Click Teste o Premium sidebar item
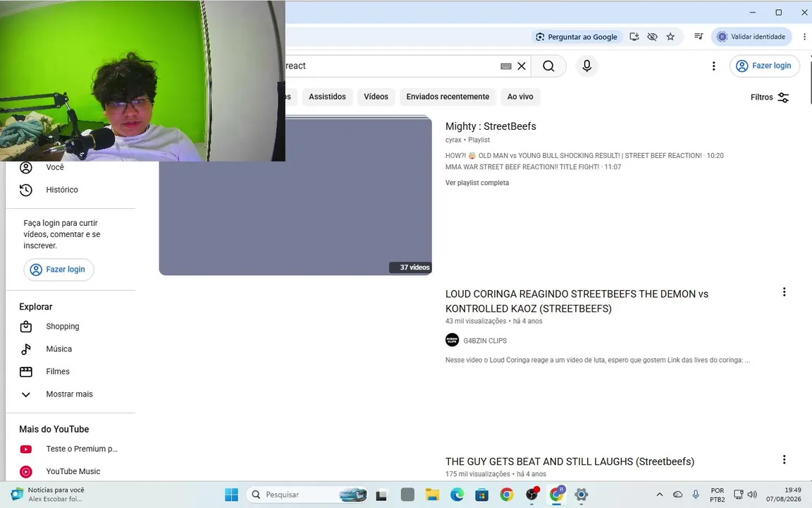Screen dimensions: 812x508 pyautogui.click(x=71, y=449)
